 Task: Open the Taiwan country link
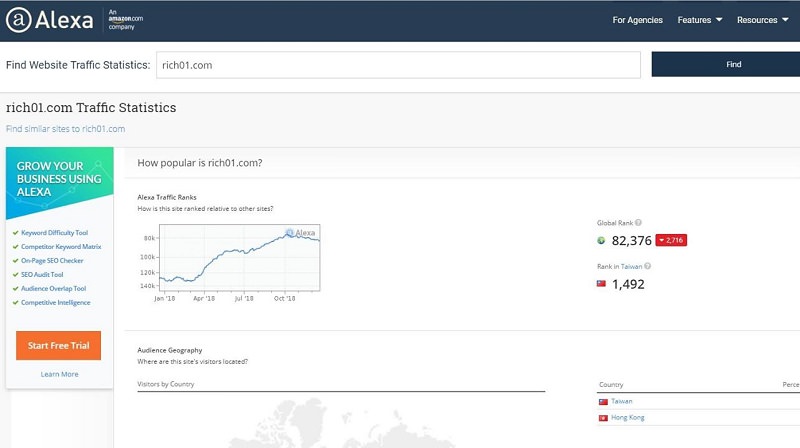point(621,401)
